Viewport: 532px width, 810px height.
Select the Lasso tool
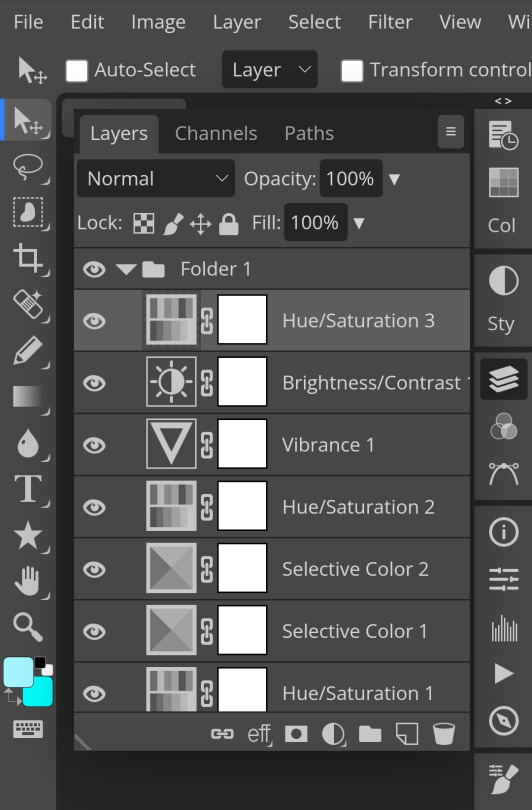pos(28,166)
